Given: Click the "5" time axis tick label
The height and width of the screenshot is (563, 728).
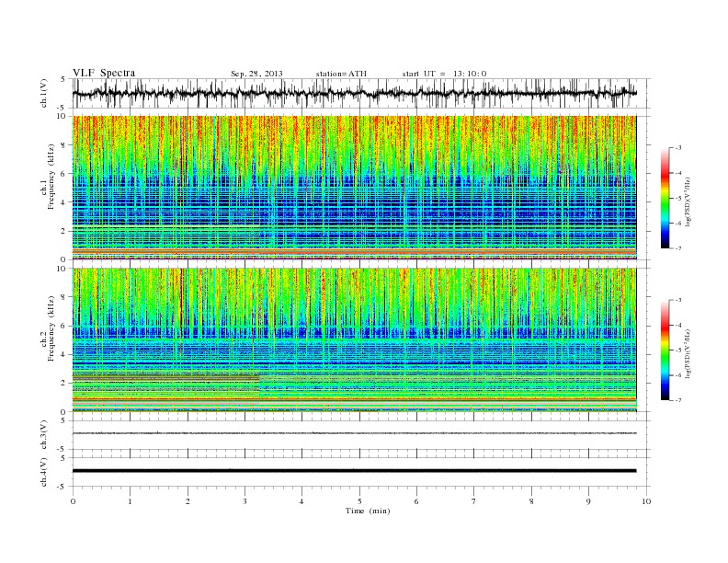Looking at the screenshot, I should point(359,501).
